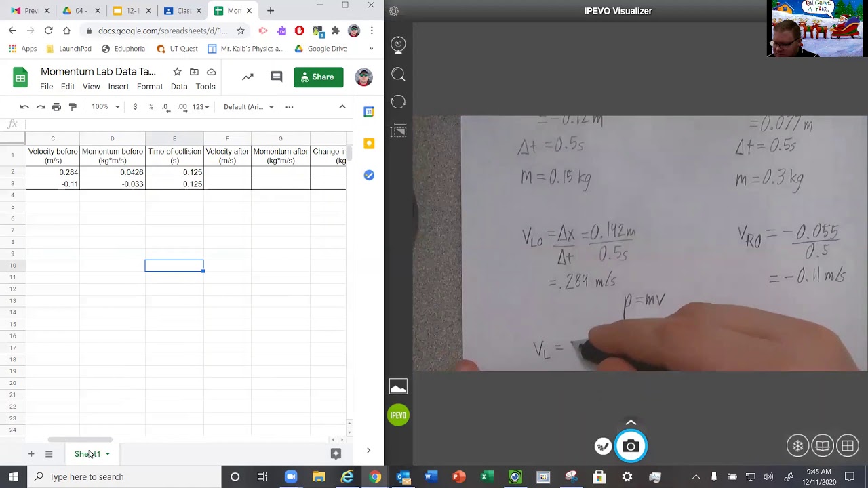Open the Sheet1 tab dropdown arrow
Image resolution: width=868 pixels, height=488 pixels.
107,454
